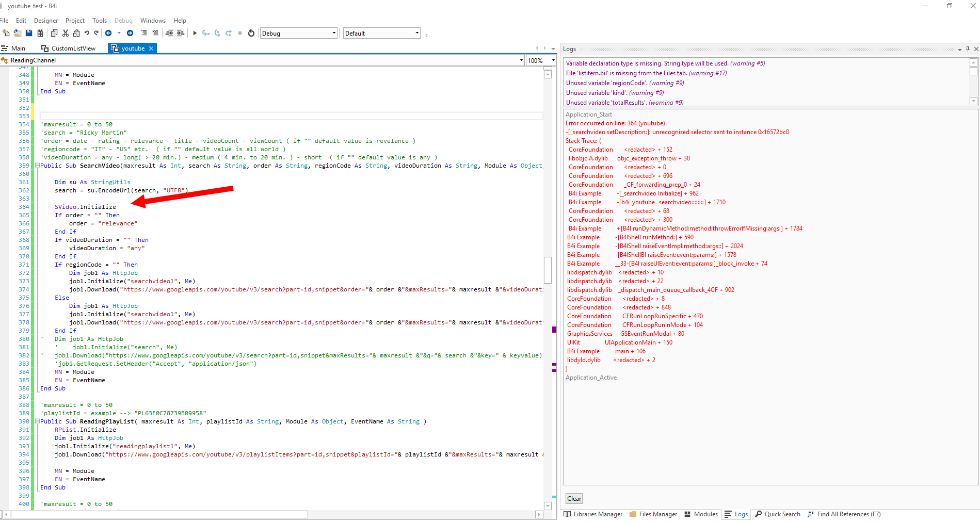Navigate forward with the blue right arrow

point(130,33)
